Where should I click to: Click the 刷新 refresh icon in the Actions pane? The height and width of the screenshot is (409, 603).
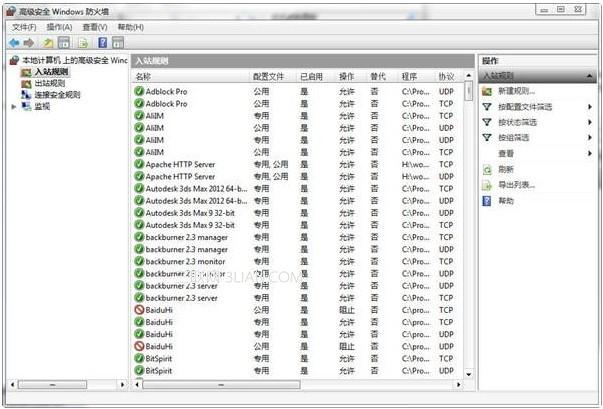[x=487, y=170]
